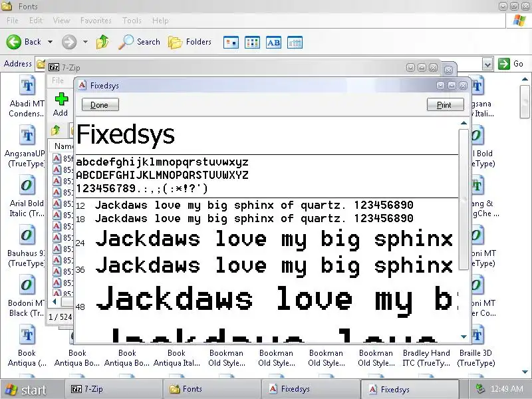The height and width of the screenshot is (399, 532).
Task: Select the Arial Bold Italic font icon
Action: [x=27, y=186]
